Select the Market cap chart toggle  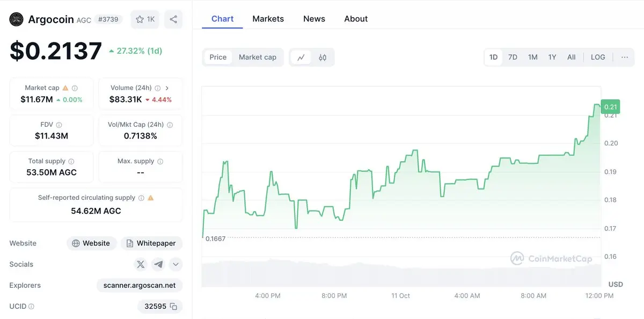[x=258, y=57]
